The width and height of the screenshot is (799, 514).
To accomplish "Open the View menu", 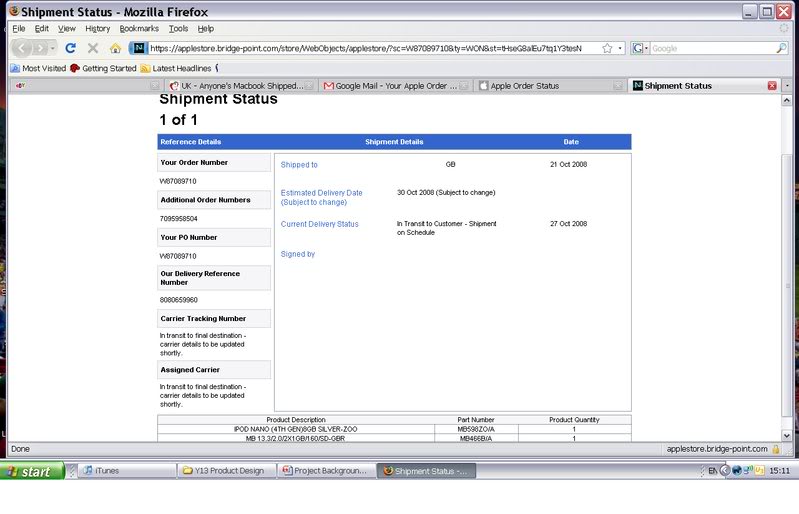I will (67, 29).
